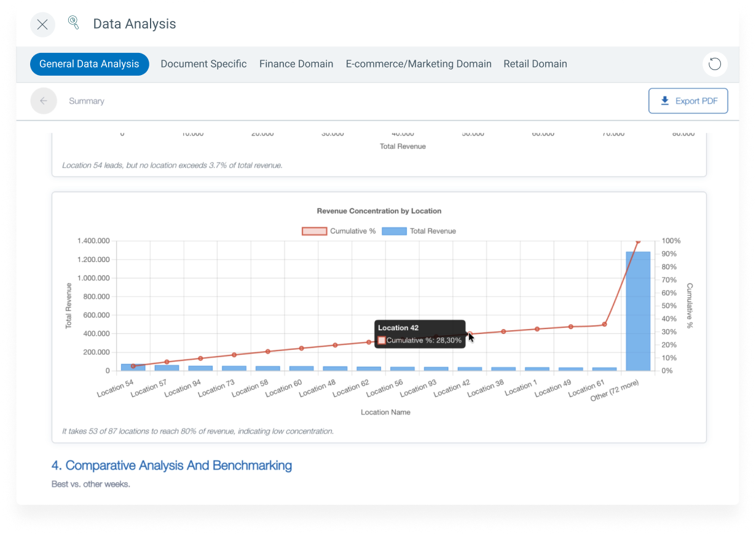Viewport: 756px width, 535px height.
Task: Click the Location 73 axis label
Action: point(216,389)
